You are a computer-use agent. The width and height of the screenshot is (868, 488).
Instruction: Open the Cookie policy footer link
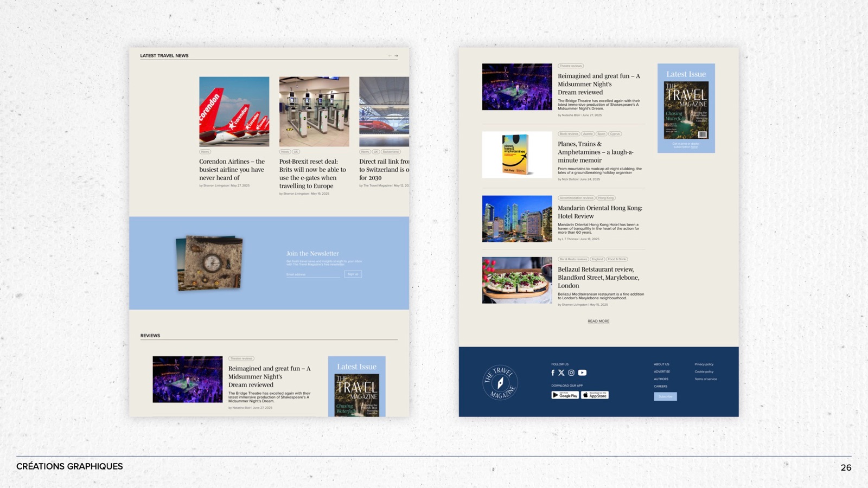click(704, 371)
